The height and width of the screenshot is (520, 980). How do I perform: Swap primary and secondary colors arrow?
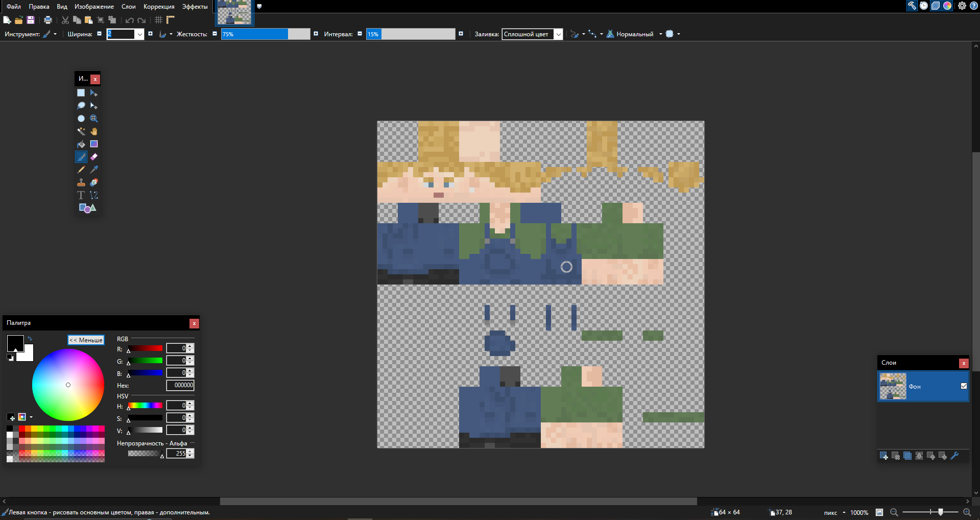tap(30, 338)
